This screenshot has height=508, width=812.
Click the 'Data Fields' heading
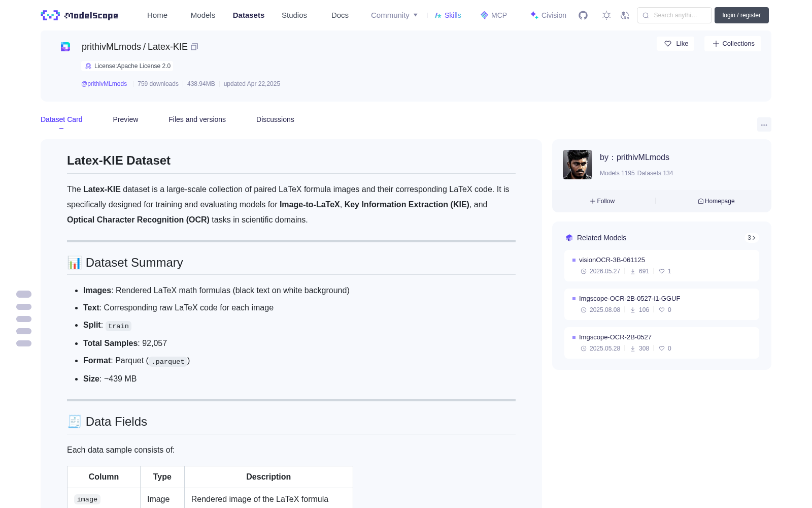pyautogui.click(x=107, y=422)
